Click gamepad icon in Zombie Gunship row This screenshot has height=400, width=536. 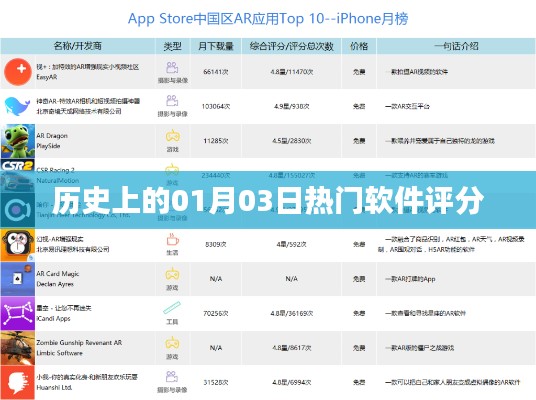172,343
